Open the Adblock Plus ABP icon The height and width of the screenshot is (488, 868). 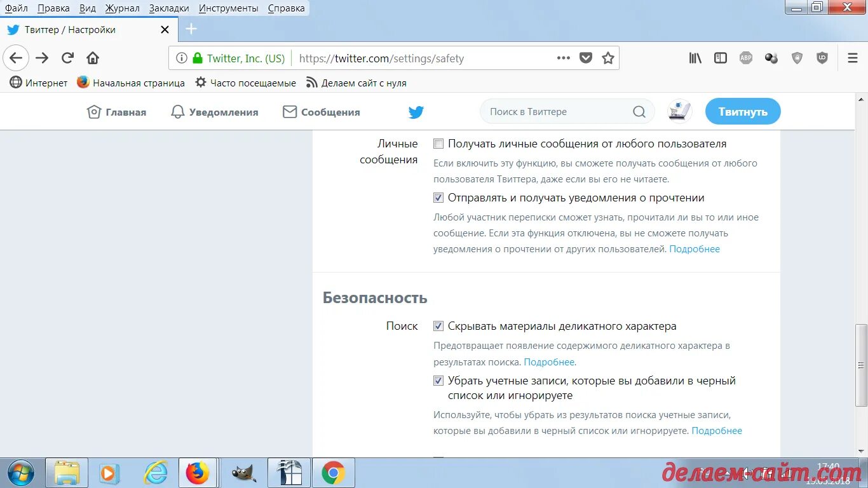coord(746,58)
